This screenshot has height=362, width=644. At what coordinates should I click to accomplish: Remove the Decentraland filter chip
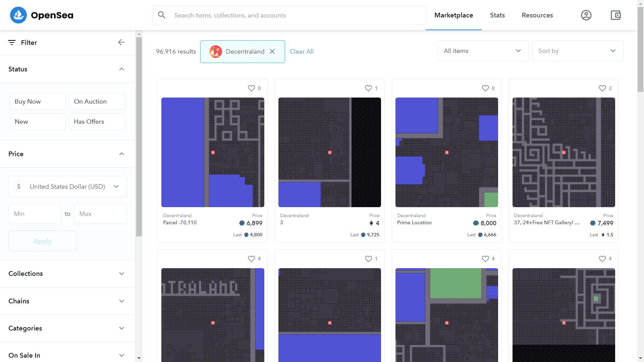click(272, 51)
